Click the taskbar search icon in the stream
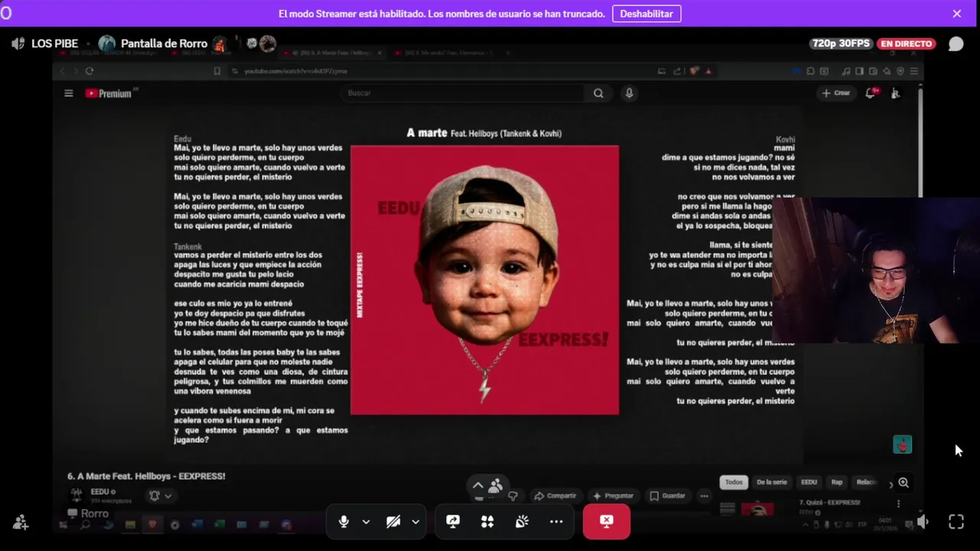 [x=85, y=525]
